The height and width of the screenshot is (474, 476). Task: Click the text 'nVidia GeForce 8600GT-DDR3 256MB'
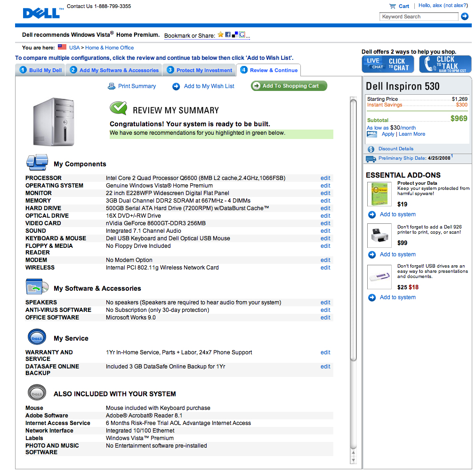(156, 223)
